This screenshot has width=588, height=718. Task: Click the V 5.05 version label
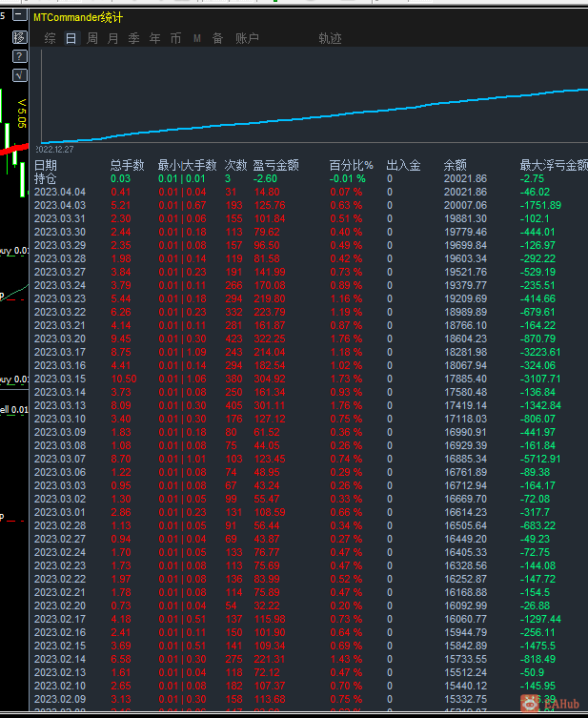click(22, 113)
